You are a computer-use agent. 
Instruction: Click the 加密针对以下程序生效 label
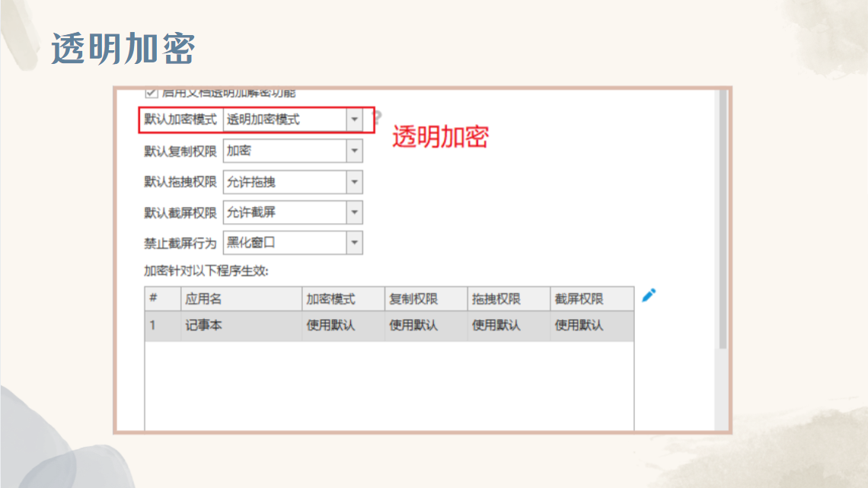pyautogui.click(x=206, y=271)
